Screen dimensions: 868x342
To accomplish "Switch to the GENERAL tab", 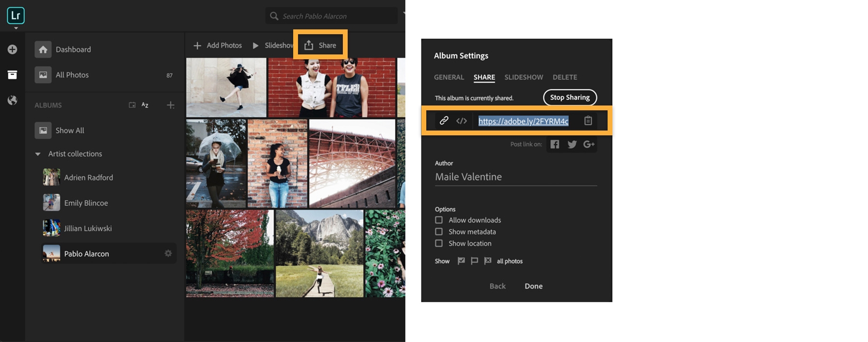I will pyautogui.click(x=449, y=77).
